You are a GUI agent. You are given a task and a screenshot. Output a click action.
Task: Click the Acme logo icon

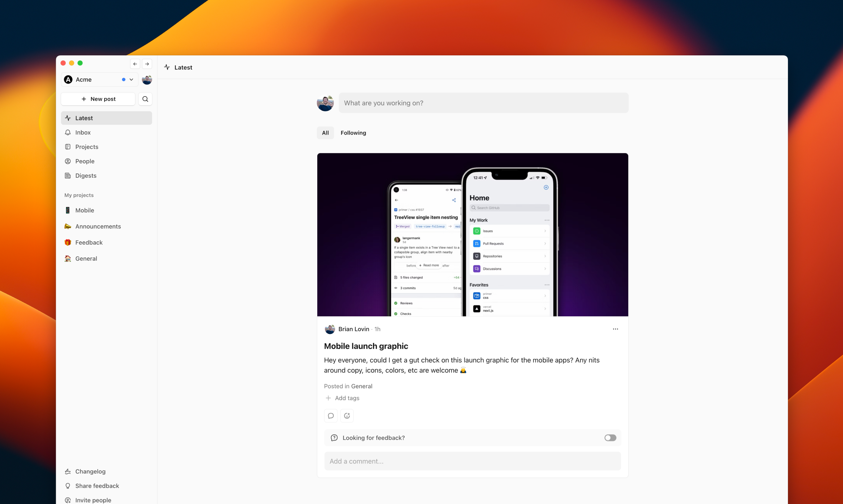tap(68, 80)
